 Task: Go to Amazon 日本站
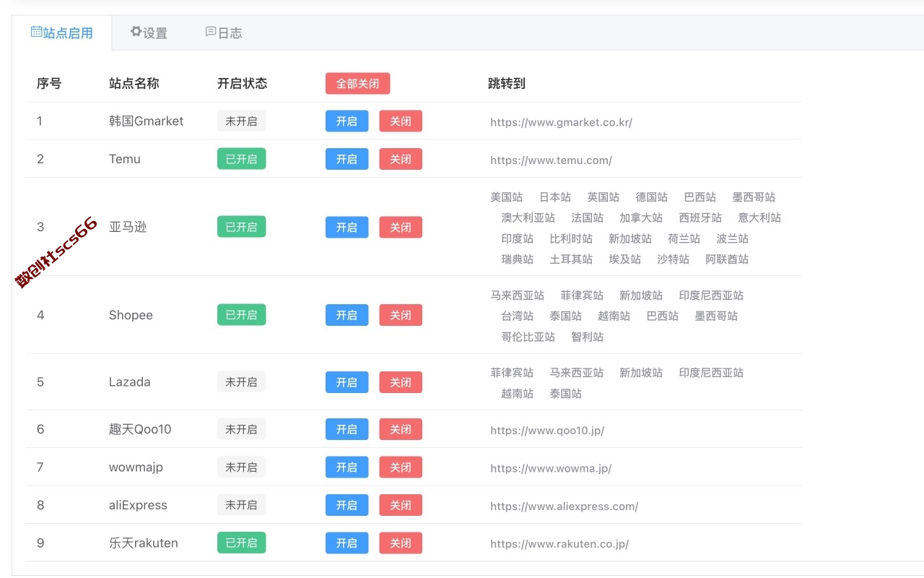555,197
